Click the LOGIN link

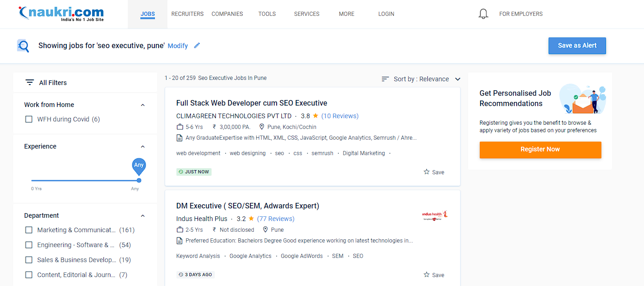(x=386, y=14)
